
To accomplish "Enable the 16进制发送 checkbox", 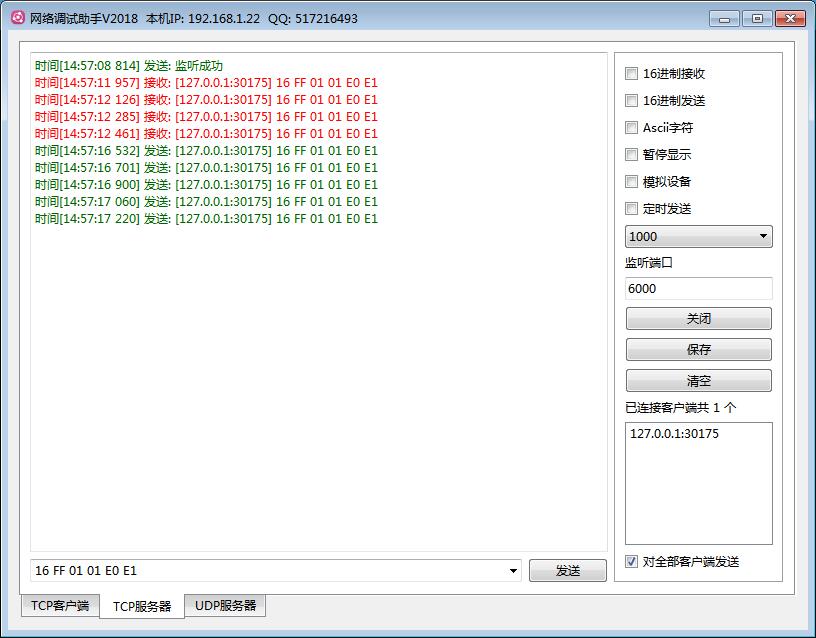I will click(x=631, y=100).
